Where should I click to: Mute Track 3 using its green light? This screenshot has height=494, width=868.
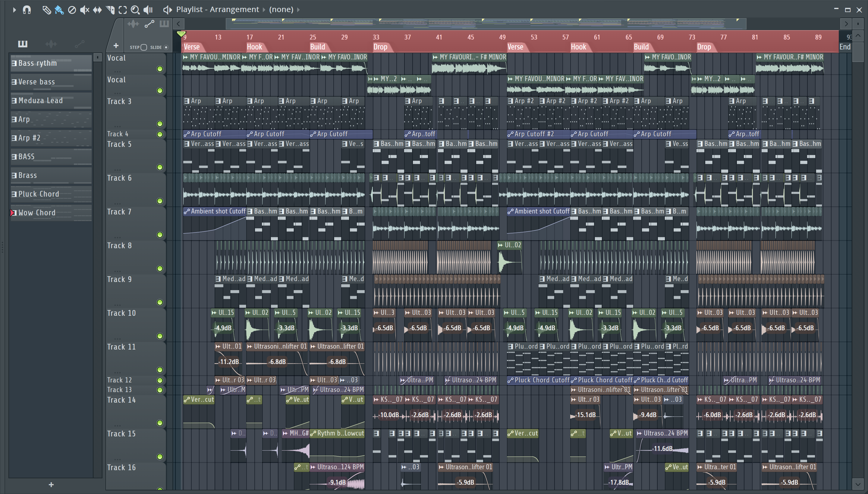(160, 124)
